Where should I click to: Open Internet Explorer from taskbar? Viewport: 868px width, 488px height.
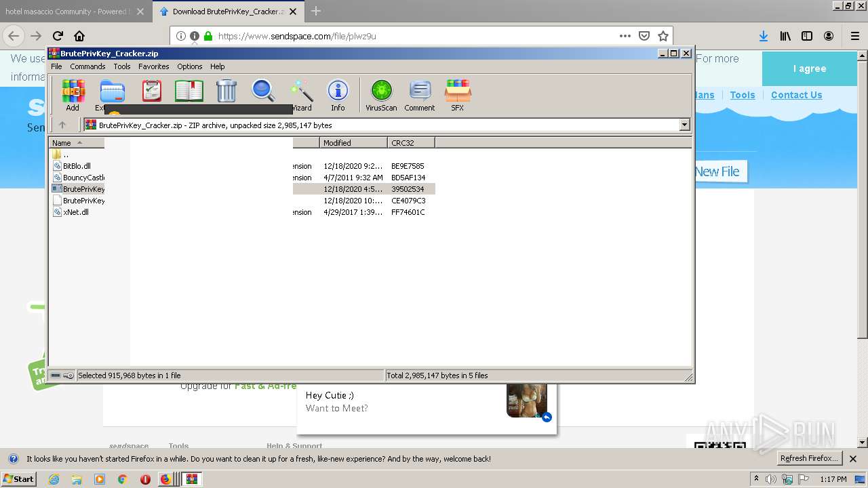coord(54,479)
